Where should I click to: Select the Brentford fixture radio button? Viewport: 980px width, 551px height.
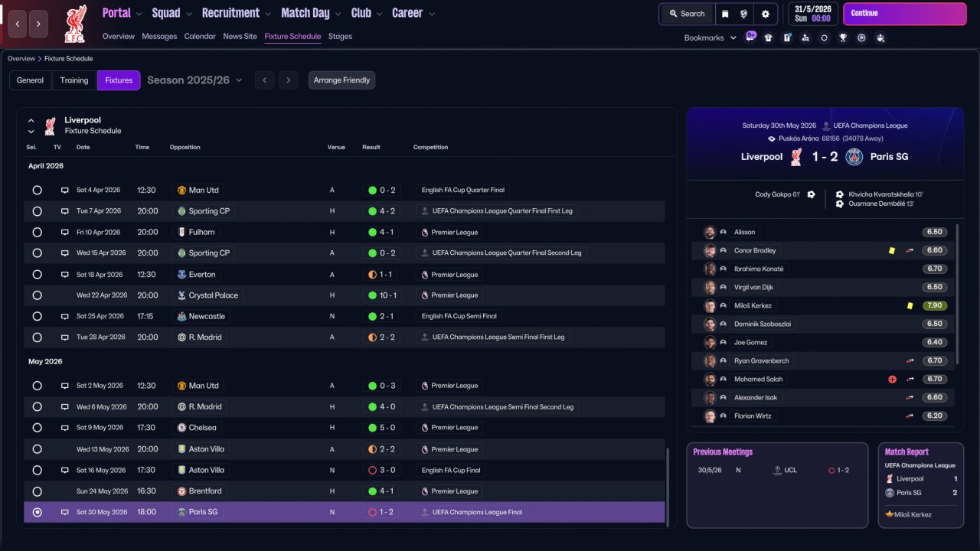pyautogui.click(x=37, y=491)
